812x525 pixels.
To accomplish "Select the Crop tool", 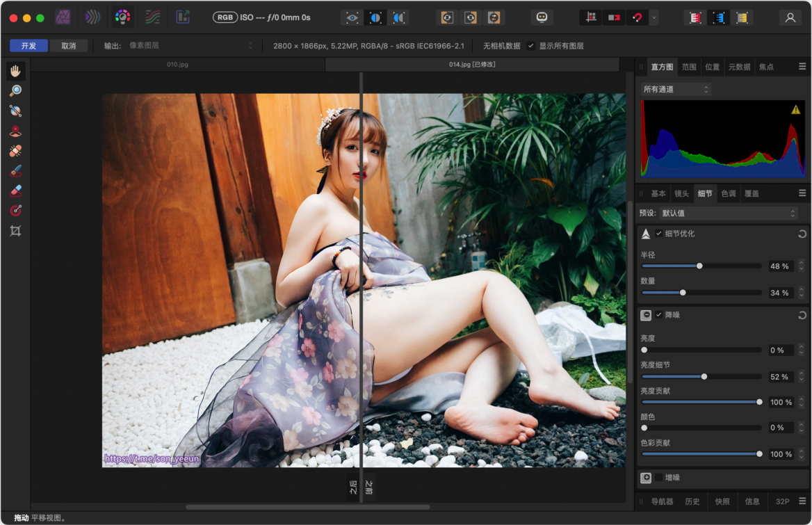I will coord(15,231).
